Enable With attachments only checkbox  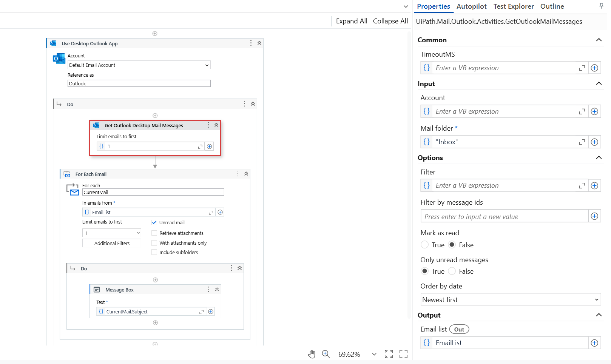click(x=154, y=243)
